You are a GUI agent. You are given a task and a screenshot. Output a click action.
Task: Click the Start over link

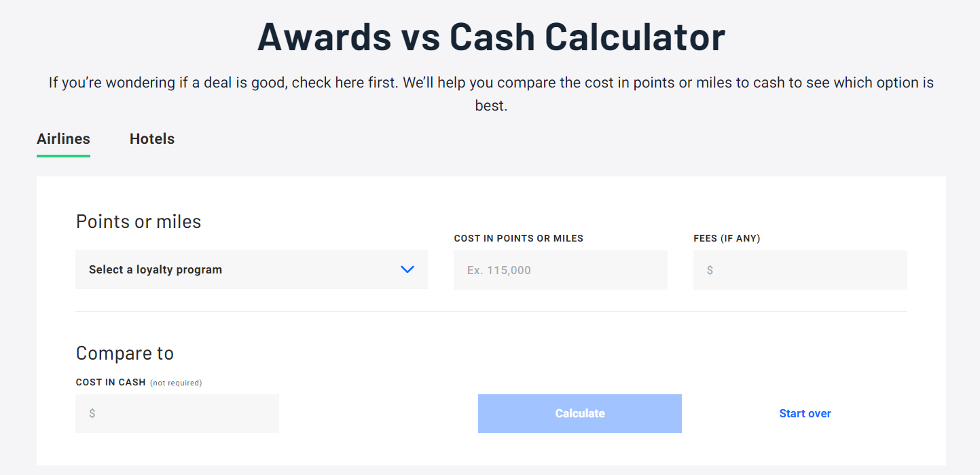tap(805, 413)
